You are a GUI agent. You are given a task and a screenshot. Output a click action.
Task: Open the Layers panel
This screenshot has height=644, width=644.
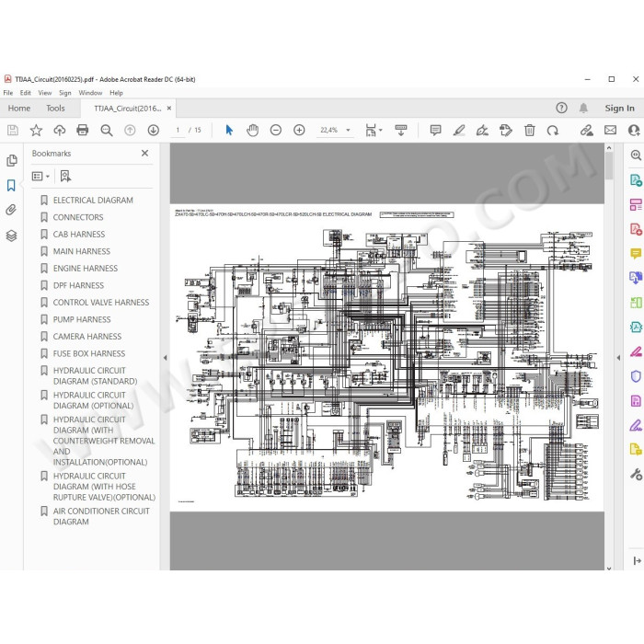click(x=11, y=236)
